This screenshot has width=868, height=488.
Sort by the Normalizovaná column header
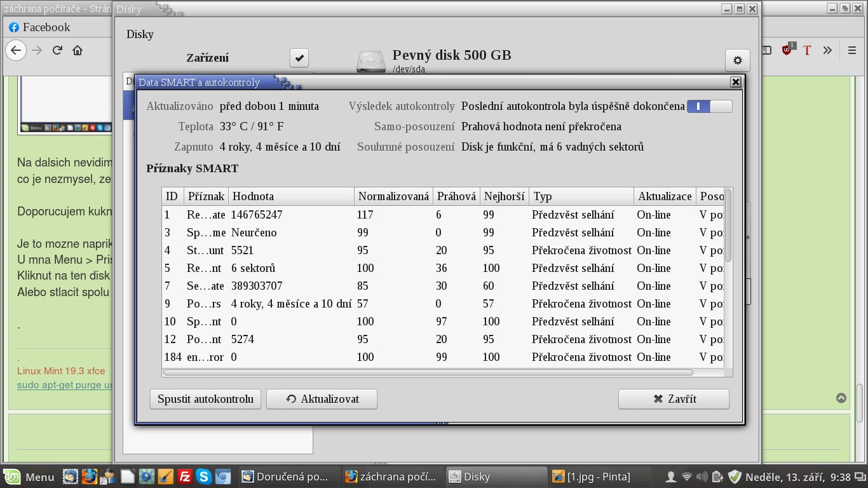pos(393,196)
